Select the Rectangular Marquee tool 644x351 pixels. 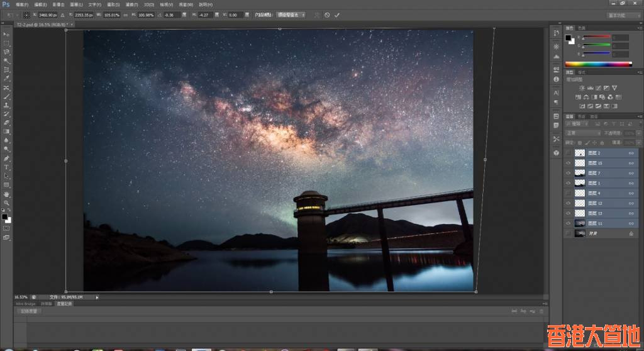(x=6, y=43)
